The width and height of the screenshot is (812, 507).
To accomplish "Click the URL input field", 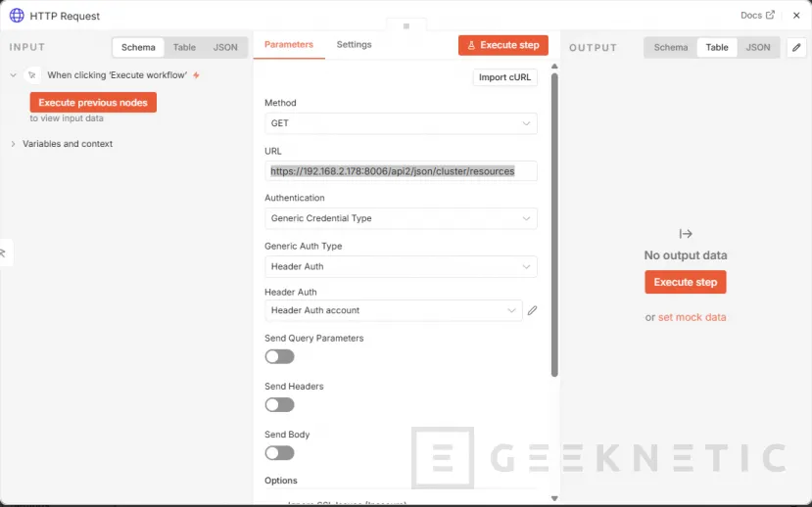I will coord(401,171).
